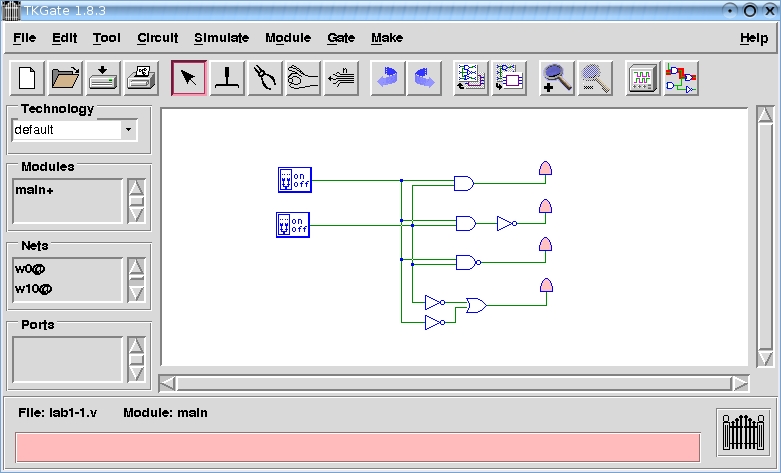Save the current circuit to disk

point(103,78)
